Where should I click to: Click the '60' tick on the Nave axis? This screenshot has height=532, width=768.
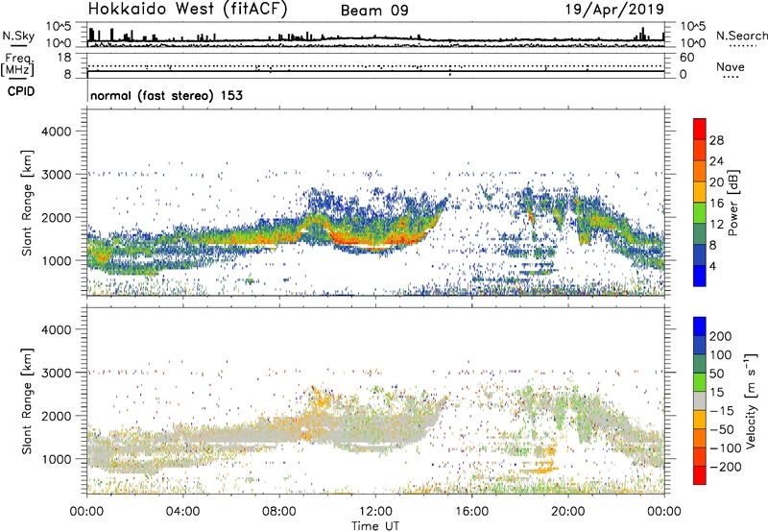(x=686, y=58)
